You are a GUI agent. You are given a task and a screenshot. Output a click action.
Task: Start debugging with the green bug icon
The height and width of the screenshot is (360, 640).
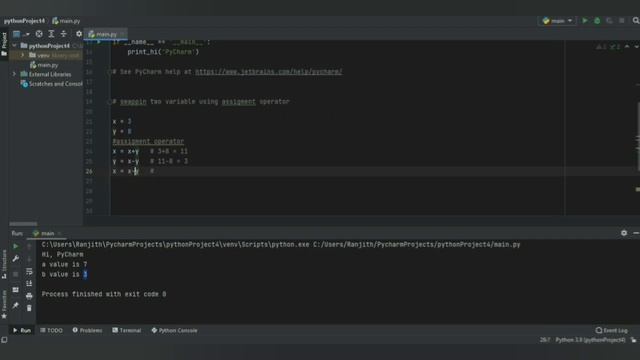tap(597, 20)
